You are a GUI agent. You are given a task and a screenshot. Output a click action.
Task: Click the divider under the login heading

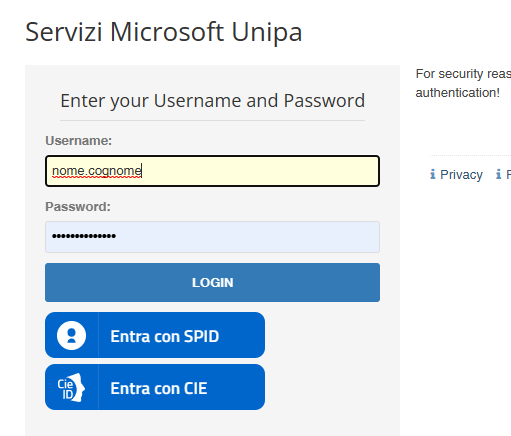213,120
